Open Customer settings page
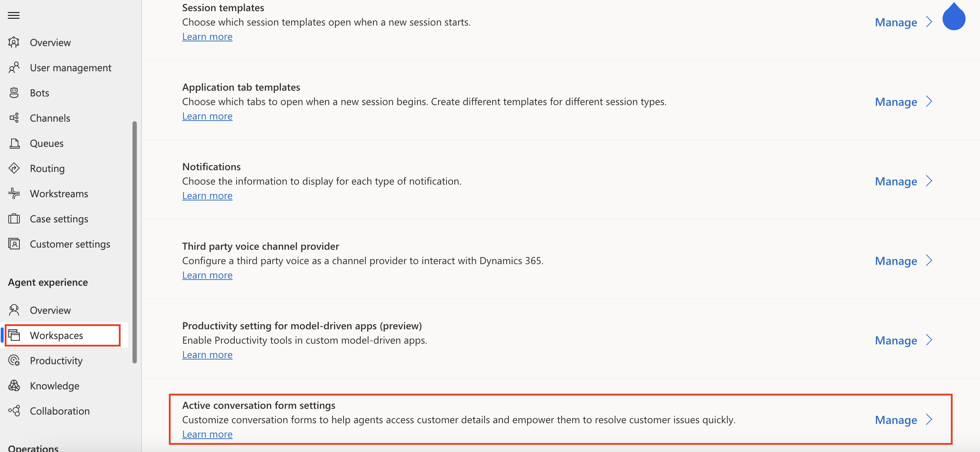 [70, 244]
